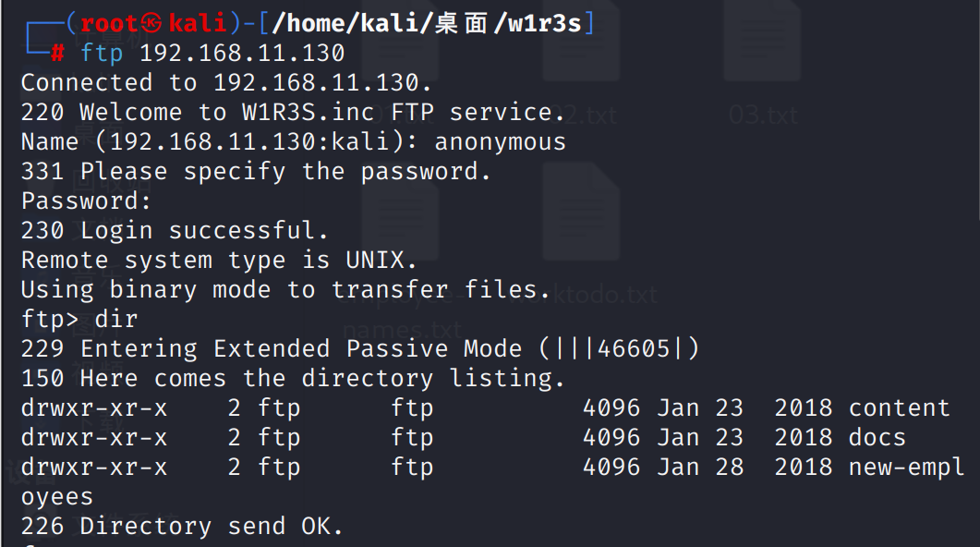Click the terminal scrollbar on right edge
This screenshot has width=980, height=547.
point(977,109)
